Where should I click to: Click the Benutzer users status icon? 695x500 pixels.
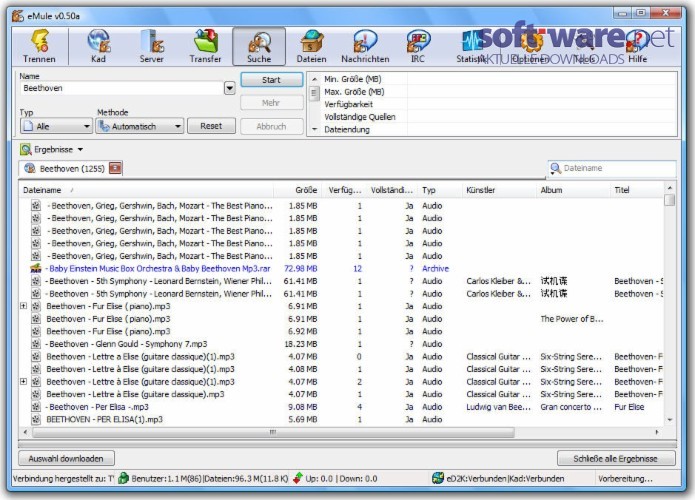pos(124,478)
